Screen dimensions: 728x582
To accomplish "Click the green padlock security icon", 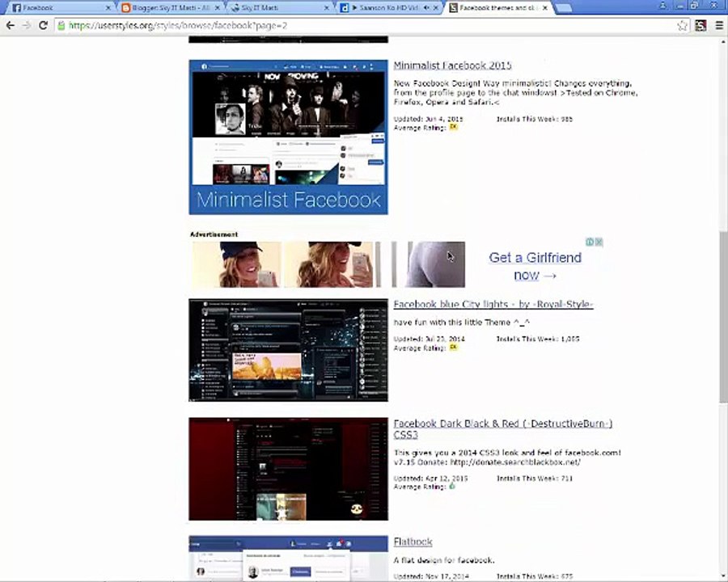I will pyautogui.click(x=61, y=26).
